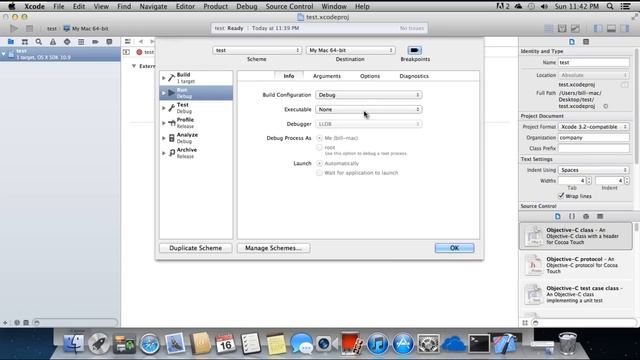Open the Symbol navigator icon
The image size is (640, 360).
(25, 42)
